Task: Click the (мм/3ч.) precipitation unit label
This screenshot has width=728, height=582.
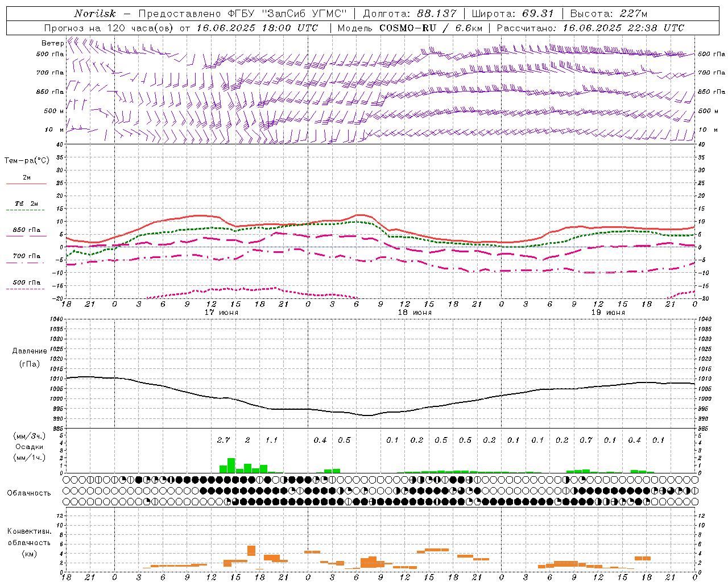Action: [30, 436]
